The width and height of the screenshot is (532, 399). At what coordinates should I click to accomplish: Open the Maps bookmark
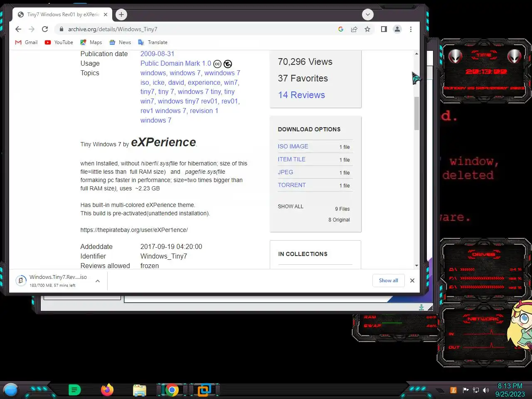91,42
